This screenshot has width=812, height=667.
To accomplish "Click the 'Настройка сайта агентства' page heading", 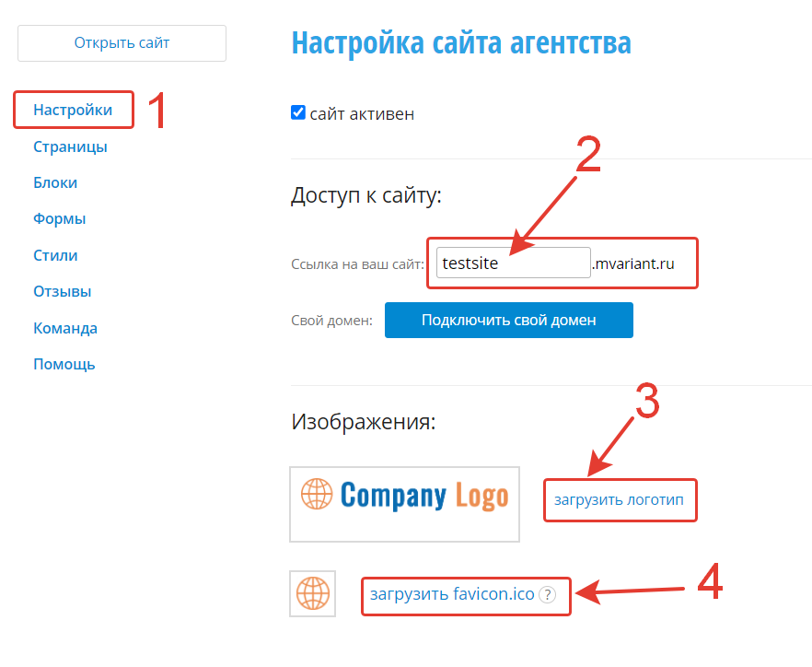I will (461, 43).
